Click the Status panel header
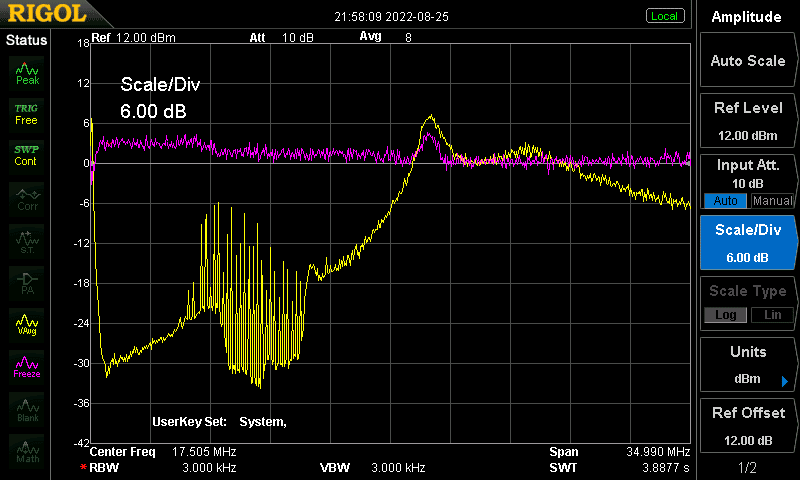Screen dimensions: 800x480 (x=26, y=40)
